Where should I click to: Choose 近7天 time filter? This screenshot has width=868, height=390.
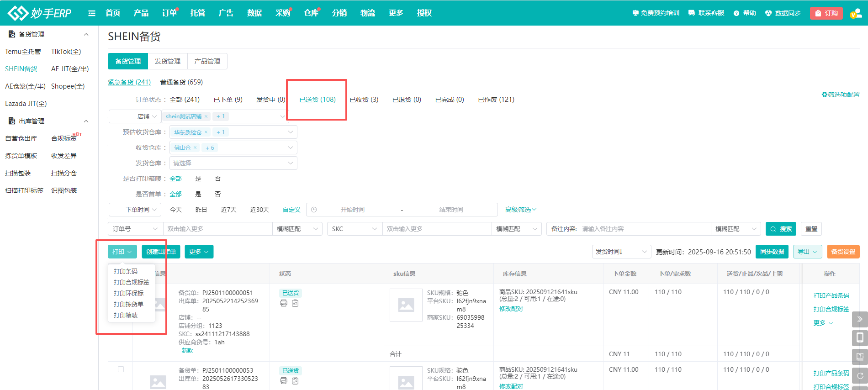(228, 210)
